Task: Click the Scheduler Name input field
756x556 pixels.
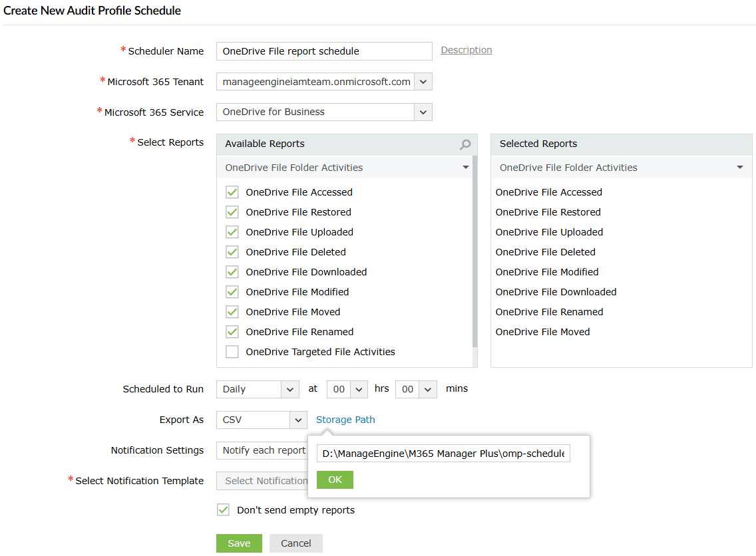Action: click(324, 51)
